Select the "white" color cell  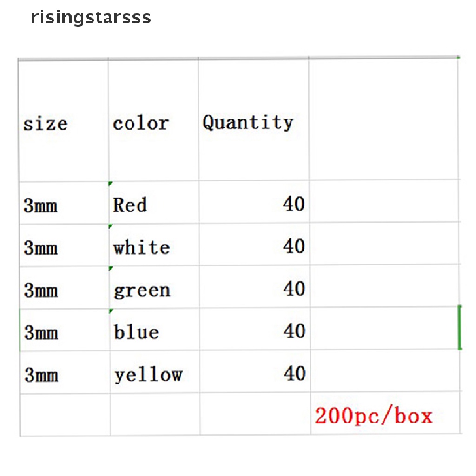pyautogui.click(x=141, y=247)
